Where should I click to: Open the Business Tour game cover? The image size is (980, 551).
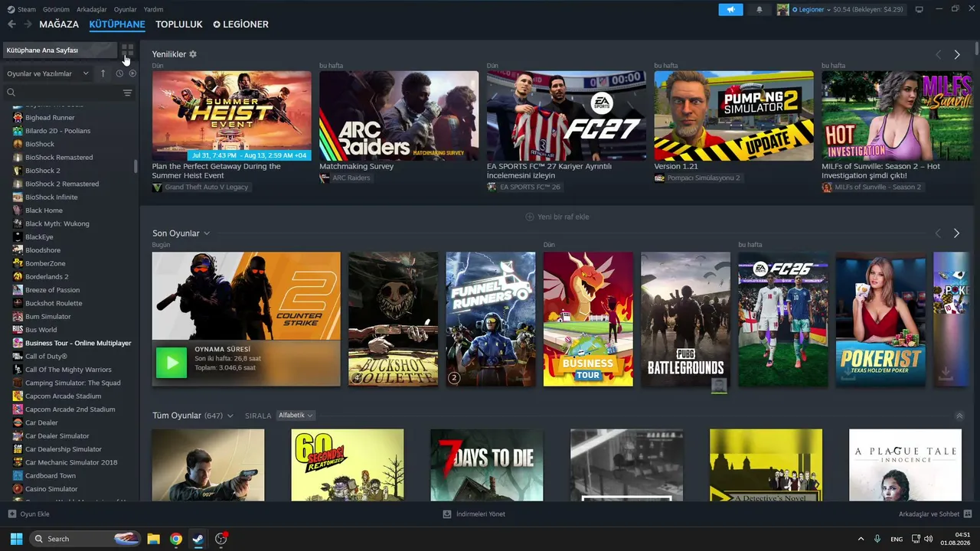(x=588, y=319)
